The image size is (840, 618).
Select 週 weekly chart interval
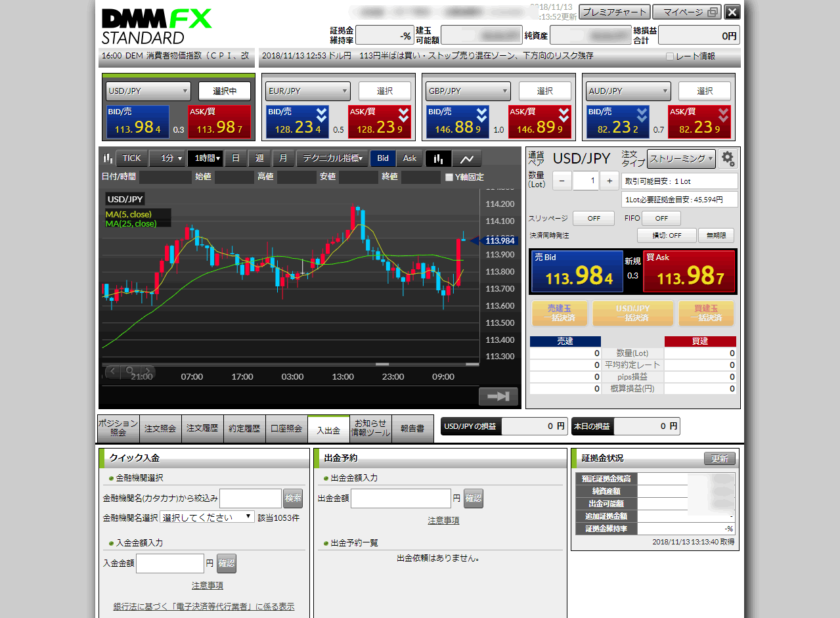point(259,158)
